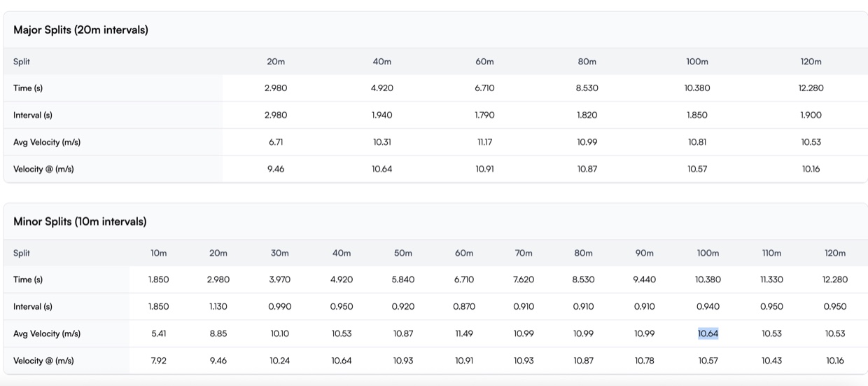
Task: Click the 10m column header in Minor Splits
Action: coord(159,253)
